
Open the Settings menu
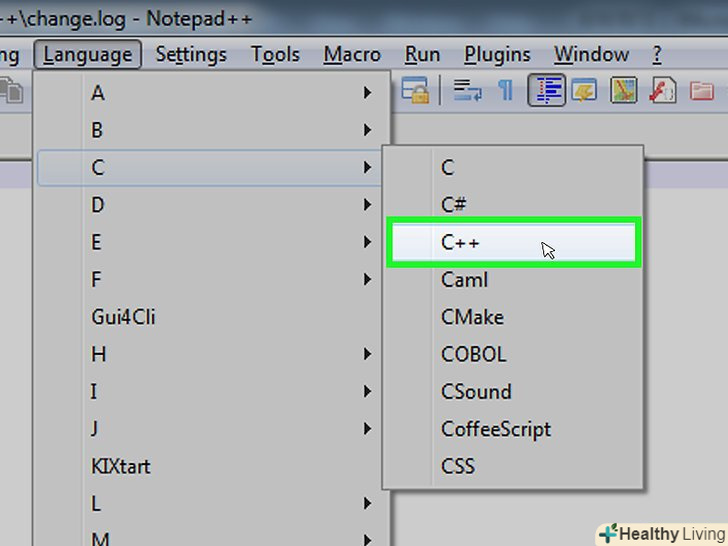[x=191, y=55]
